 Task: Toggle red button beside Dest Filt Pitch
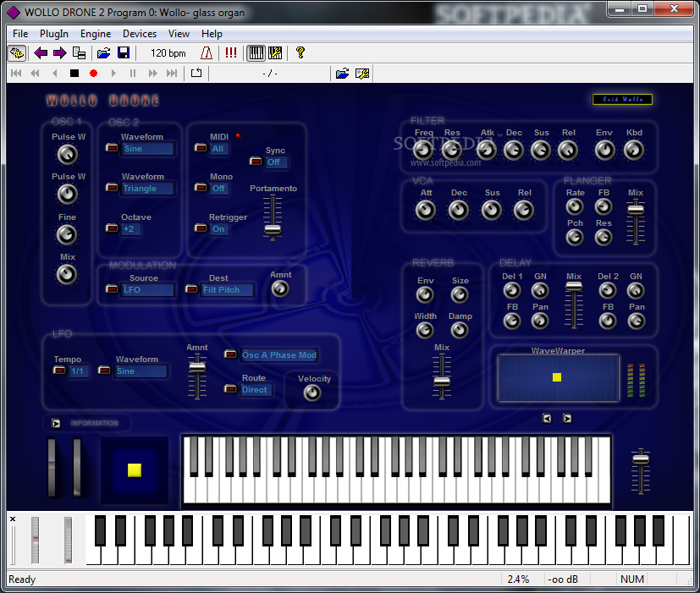[x=191, y=289]
